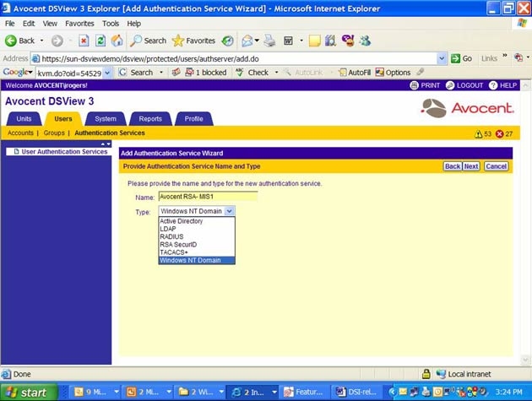Image resolution: width=532 pixels, height=401 pixels.
Task: Go to the IE Home page icon
Action: pos(116,41)
